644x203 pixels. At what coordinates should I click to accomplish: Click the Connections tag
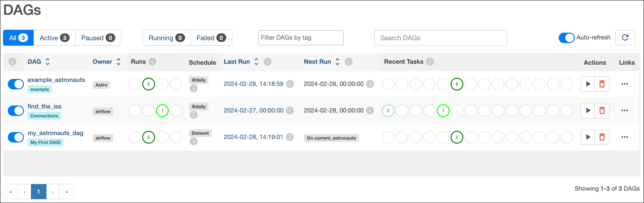pyautogui.click(x=44, y=116)
